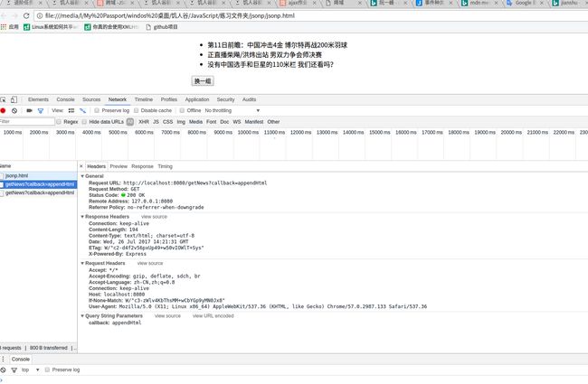Reload the page with the refresh icon
588x384 pixels.
26,15
